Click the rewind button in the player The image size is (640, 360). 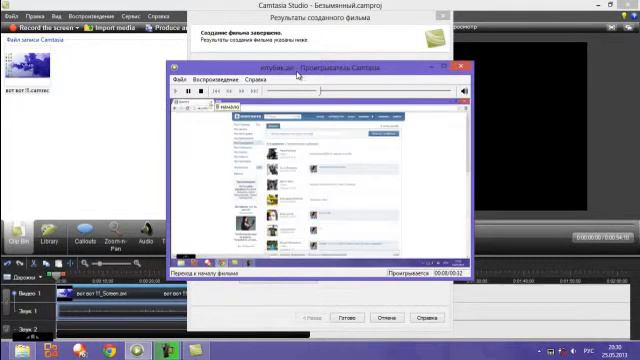pyautogui.click(x=229, y=91)
